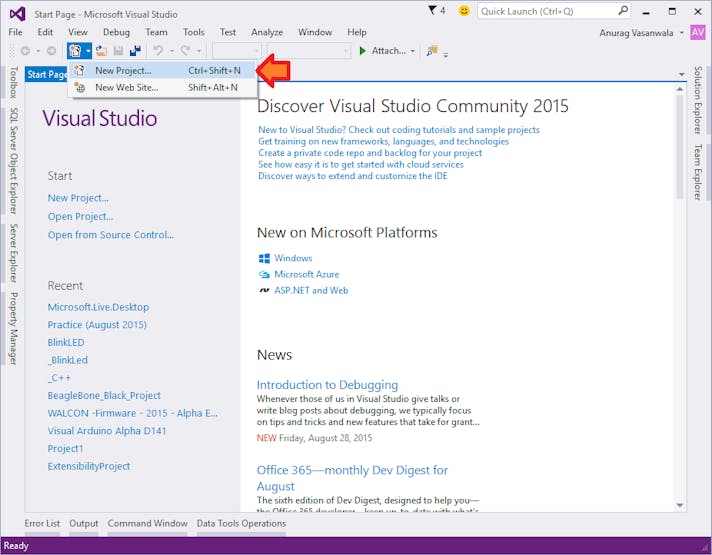
Task: Open the Attach button dropdown arrow
Action: coord(412,51)
